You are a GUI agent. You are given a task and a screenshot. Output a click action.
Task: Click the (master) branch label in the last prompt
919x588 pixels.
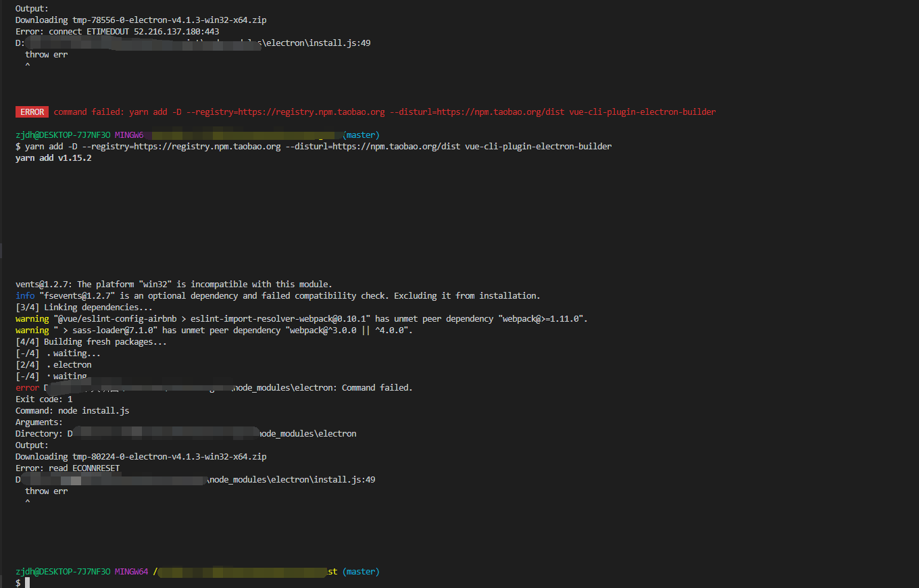click(x=361, y=572)
